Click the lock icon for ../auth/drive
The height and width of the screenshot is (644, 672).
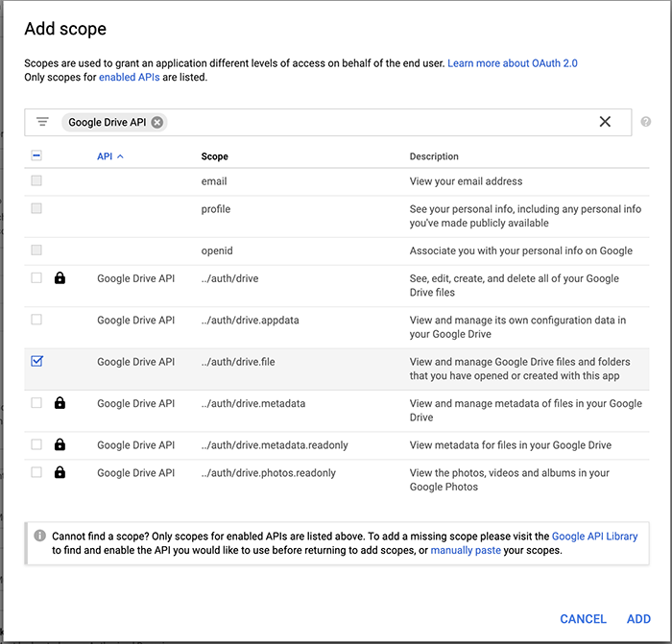[x=60, y=278]
